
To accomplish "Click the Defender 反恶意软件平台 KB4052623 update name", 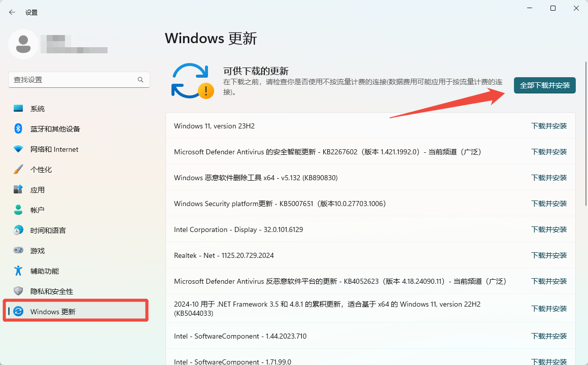I will (x=340, y=281).
